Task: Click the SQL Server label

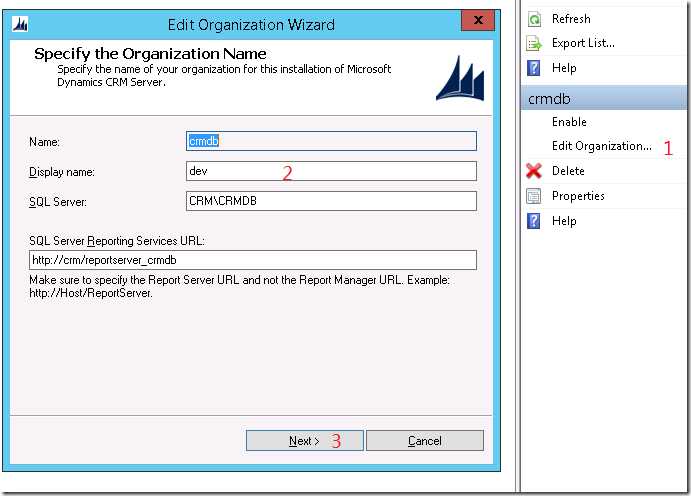Action: (x=58, y=202)
